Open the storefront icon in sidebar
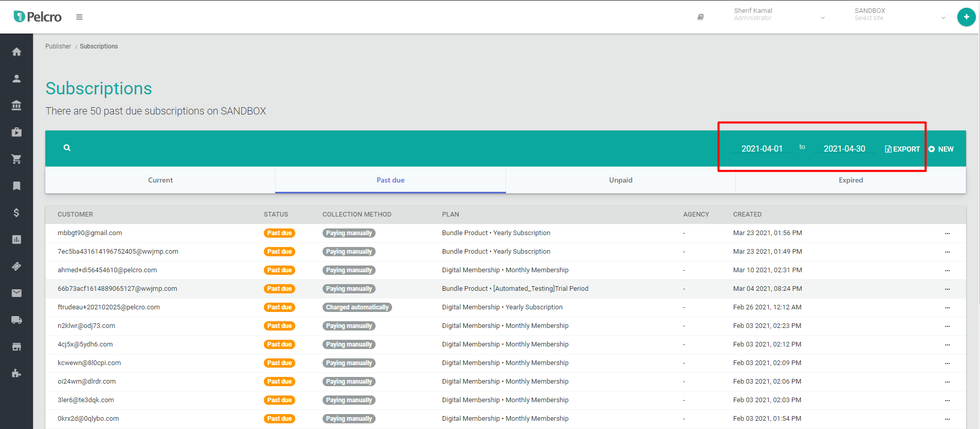980x429 pixels. tap(16, 346)
